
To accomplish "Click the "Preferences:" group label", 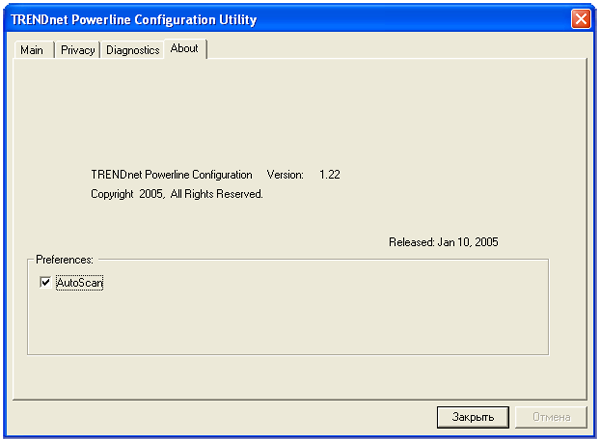I will (64, 260).
